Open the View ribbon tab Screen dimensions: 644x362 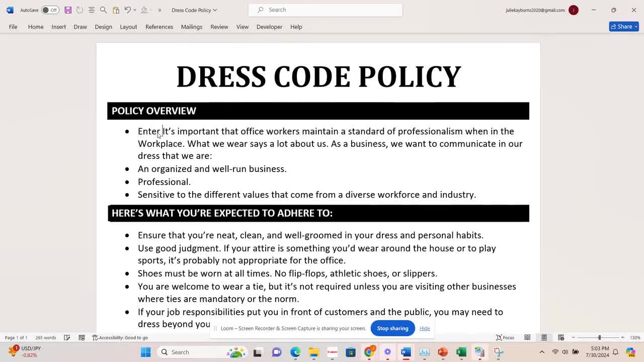coord(243,27)
